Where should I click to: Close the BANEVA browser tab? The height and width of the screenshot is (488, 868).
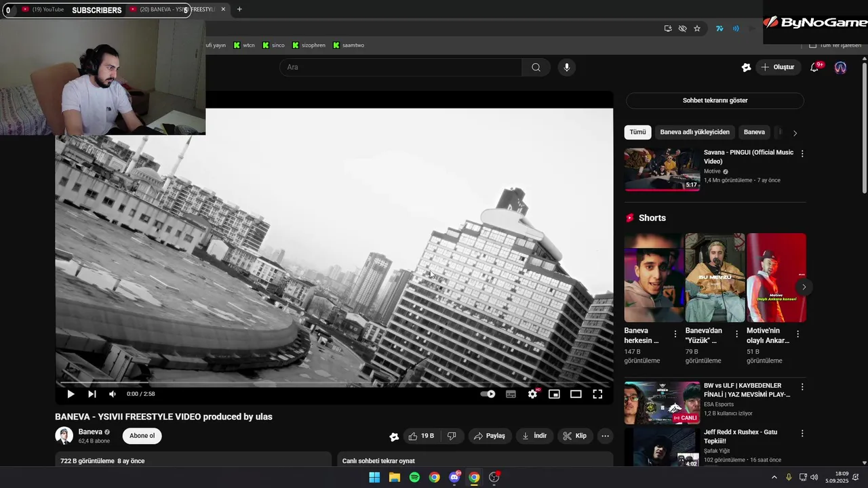tap(223, 9)
